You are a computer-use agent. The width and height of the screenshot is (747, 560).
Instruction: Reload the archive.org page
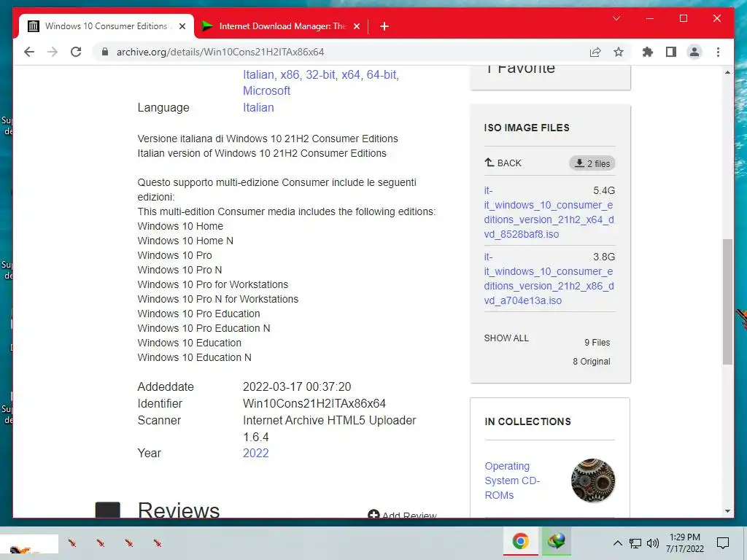coord(76,52)
